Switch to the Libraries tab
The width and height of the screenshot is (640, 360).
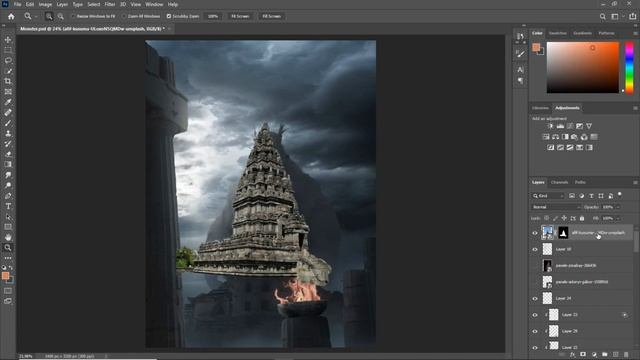540,108
